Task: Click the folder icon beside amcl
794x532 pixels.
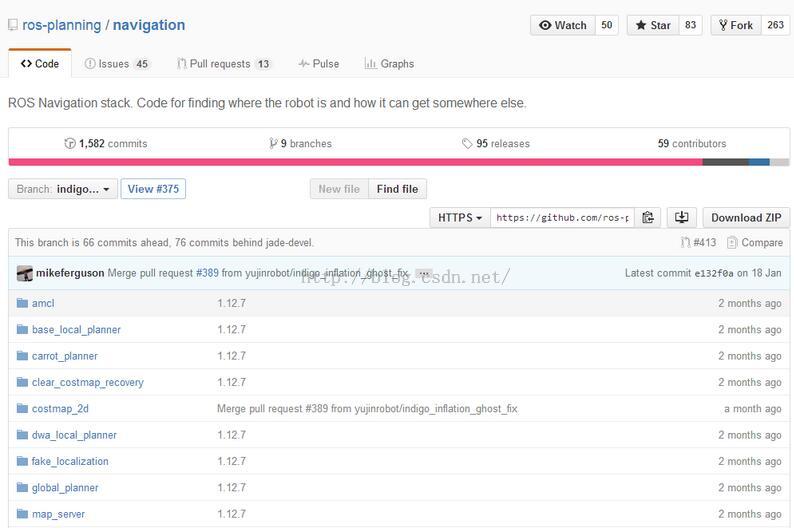Action: [22, 303]
